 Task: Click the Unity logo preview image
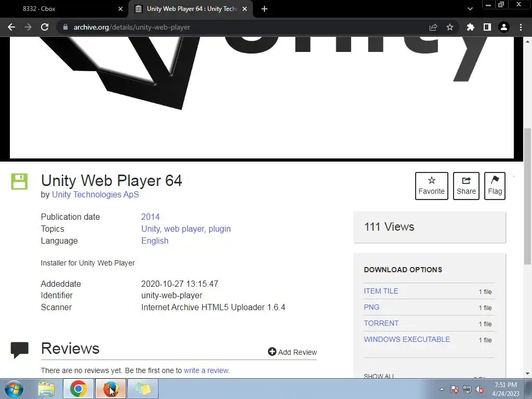pos(262,97)
